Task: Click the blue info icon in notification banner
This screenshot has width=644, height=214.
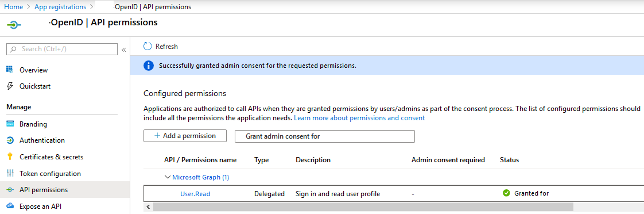Action: point(148,66)
